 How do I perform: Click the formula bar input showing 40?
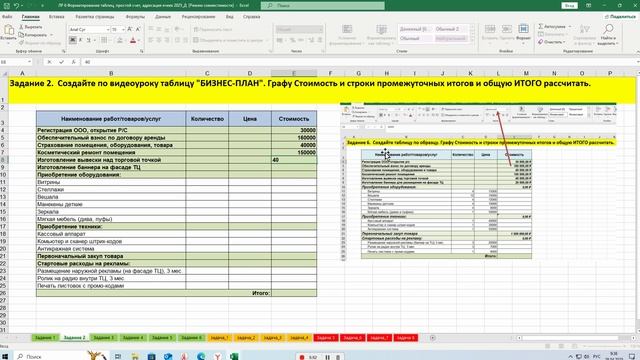click(x=359, y=62)
